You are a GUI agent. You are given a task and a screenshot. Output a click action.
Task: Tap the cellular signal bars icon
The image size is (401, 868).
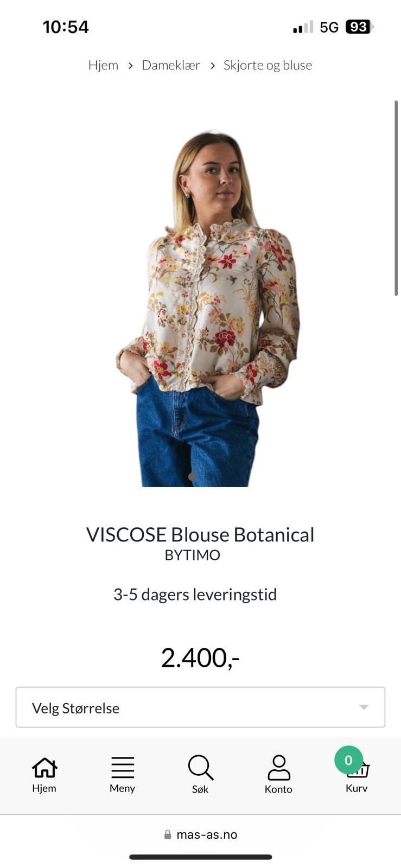[x=303, y=27]
